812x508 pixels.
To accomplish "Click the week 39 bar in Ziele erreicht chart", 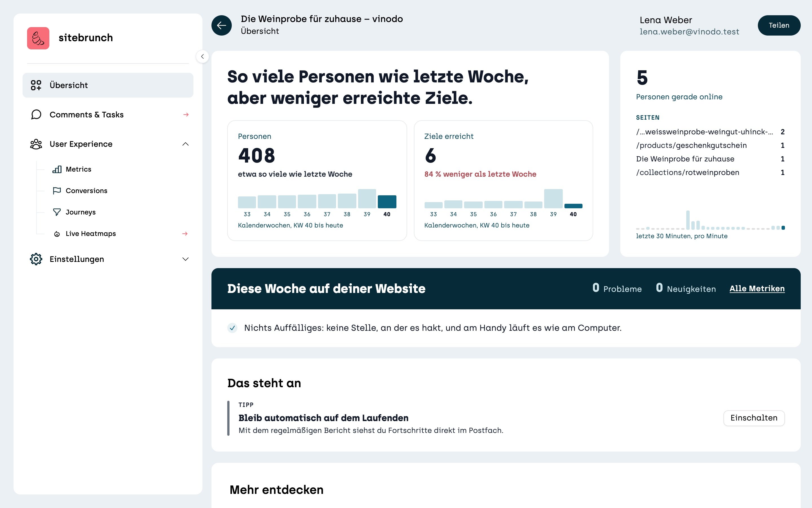I will pyautogui.click(x=553, y=199).
